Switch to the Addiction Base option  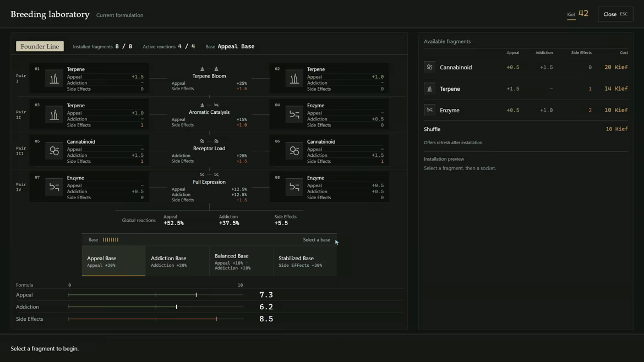tap(177, 261)
